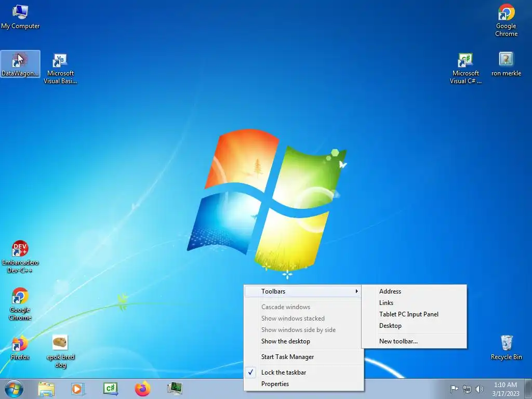Select the My Computer desktop icon
Screen dimensions: 532x399
[x=20, y=17]
